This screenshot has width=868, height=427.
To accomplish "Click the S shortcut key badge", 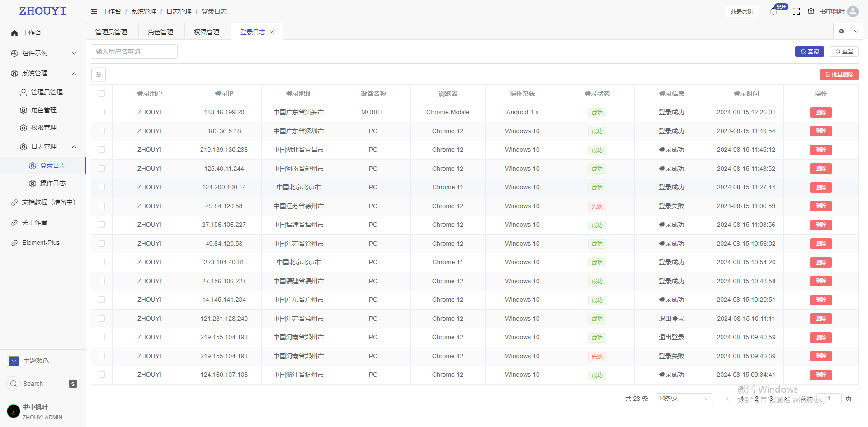I will (x=73, y=384).
